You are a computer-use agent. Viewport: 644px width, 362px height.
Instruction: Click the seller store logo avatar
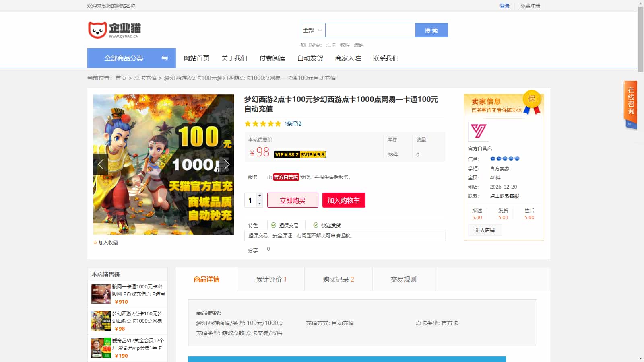pos(479,131)
